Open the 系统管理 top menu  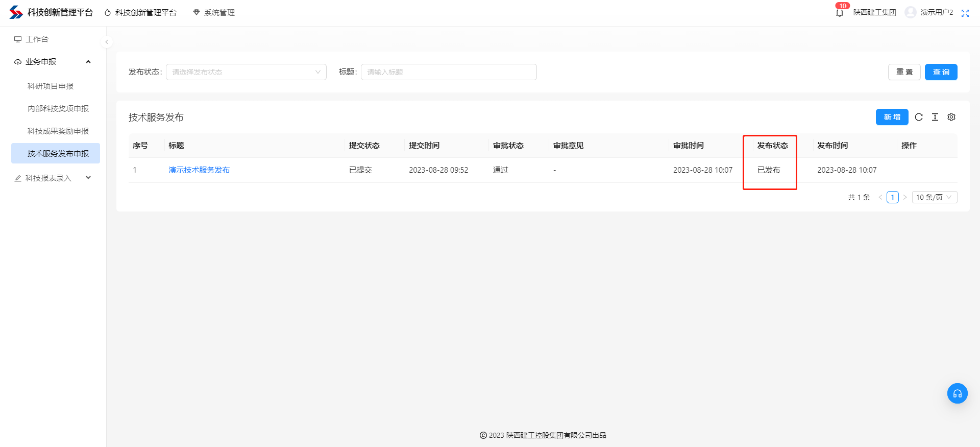214,13
